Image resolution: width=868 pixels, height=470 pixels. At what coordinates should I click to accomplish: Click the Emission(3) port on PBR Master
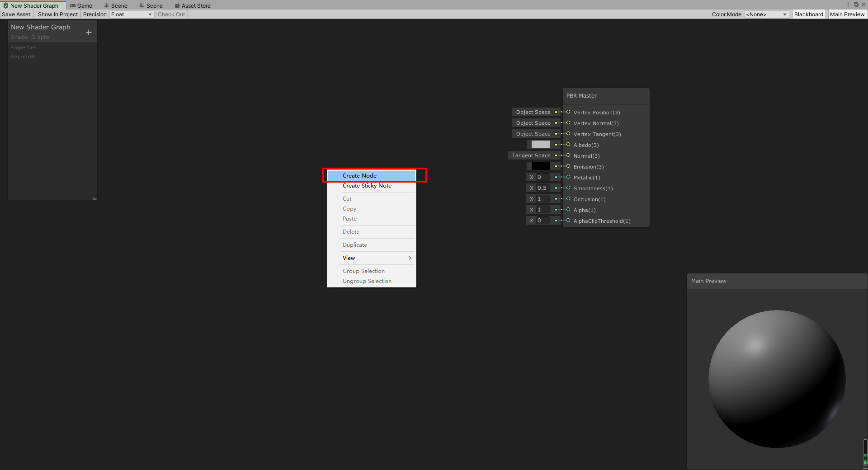[568, 166]
